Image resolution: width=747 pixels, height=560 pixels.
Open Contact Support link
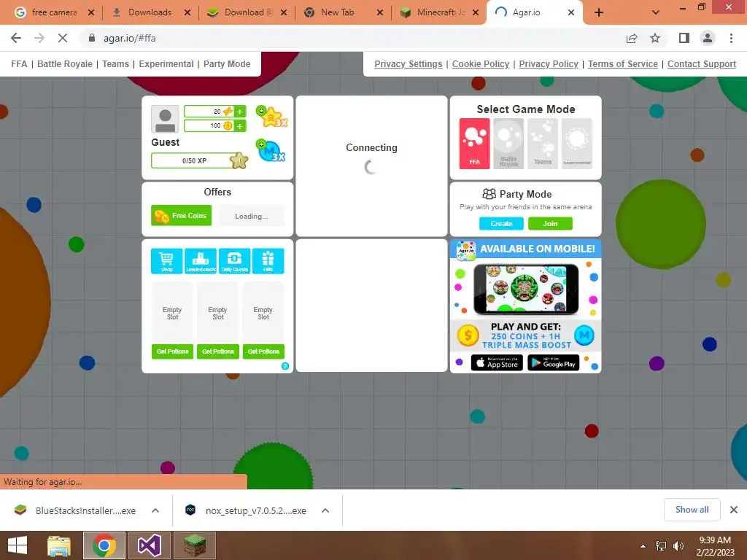click(702, 64)
